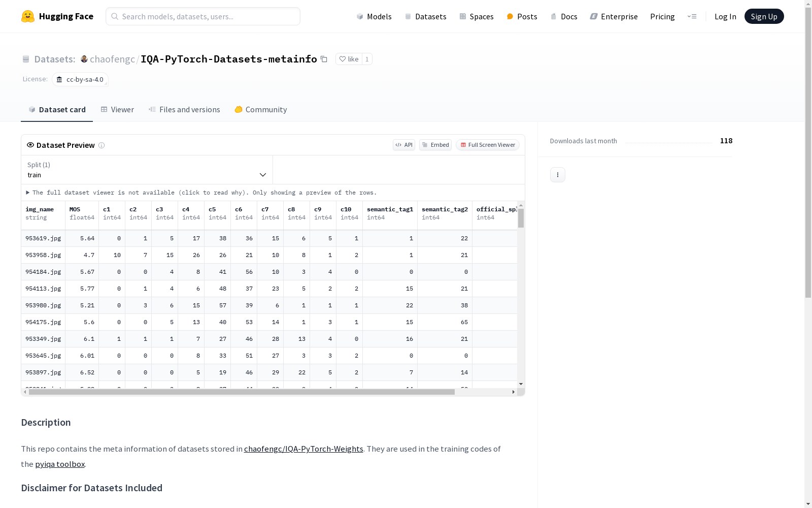
Task: Click the Embed button
Action: pyautogui.click(x=435, y=145)
